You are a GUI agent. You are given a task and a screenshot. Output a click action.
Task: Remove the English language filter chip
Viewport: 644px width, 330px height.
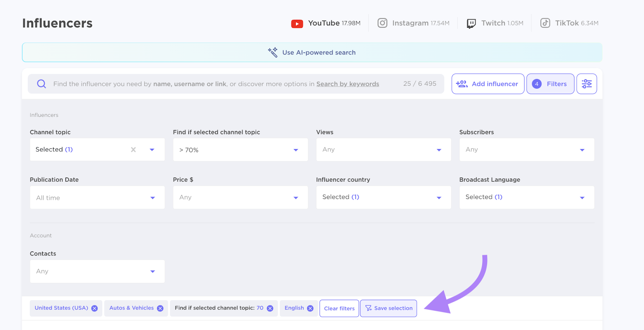[x=310, y=308]
